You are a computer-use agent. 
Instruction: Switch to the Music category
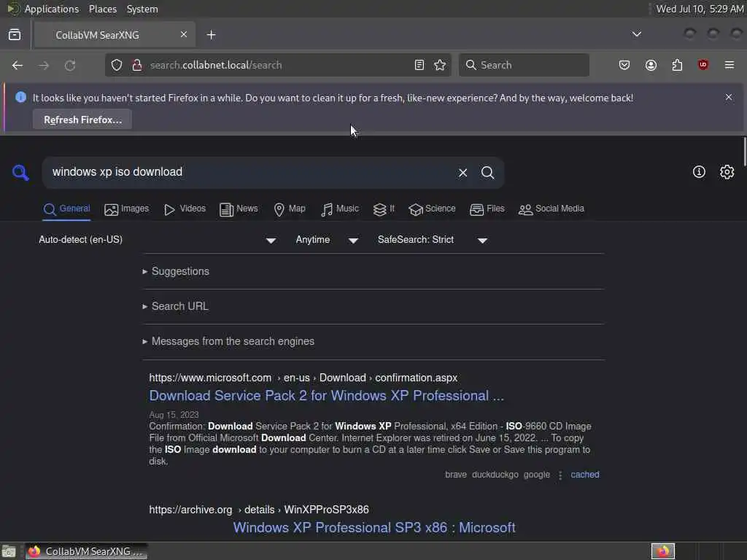coord(340,209)
